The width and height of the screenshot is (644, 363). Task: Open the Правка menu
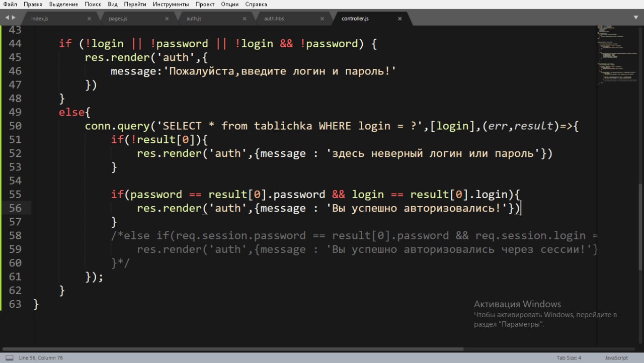(x=33, y=4)
